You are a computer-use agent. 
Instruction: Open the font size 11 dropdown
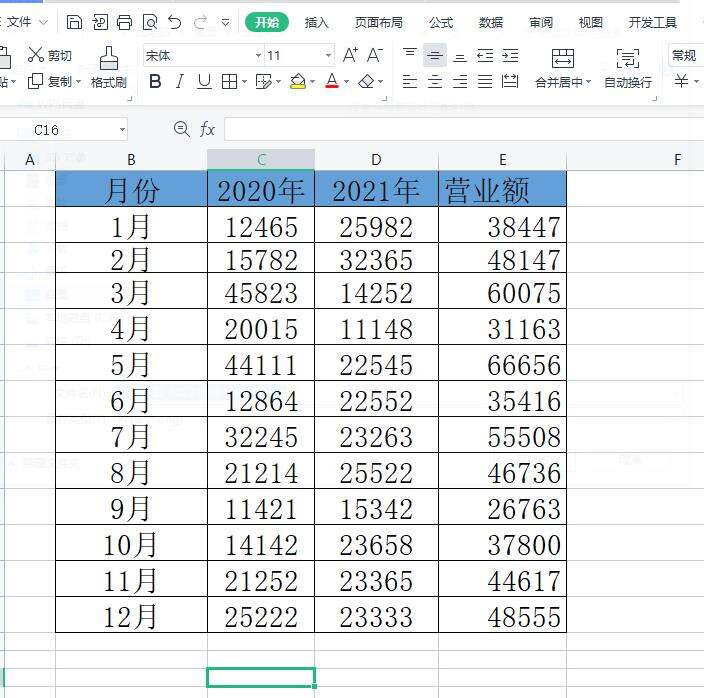pos(328,56)
